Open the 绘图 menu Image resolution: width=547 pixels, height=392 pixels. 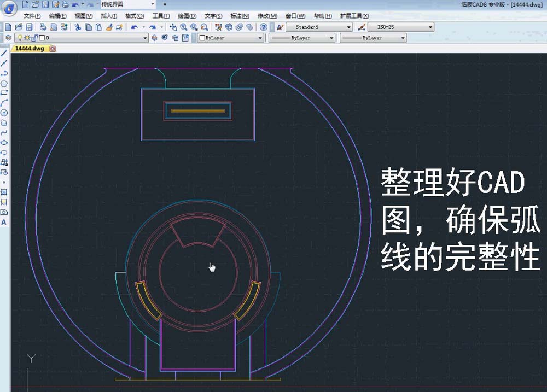pos(187,16)
